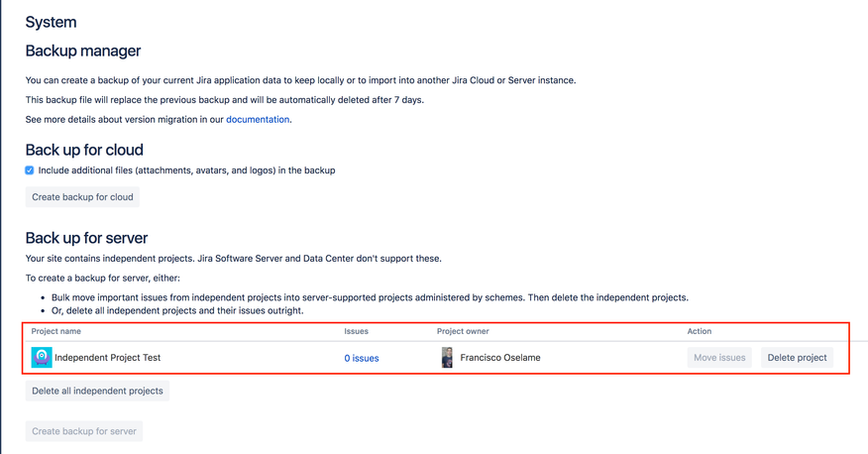Click the Backup manager heading
This screenshot has width=868, height=454.
click(83, 51)
